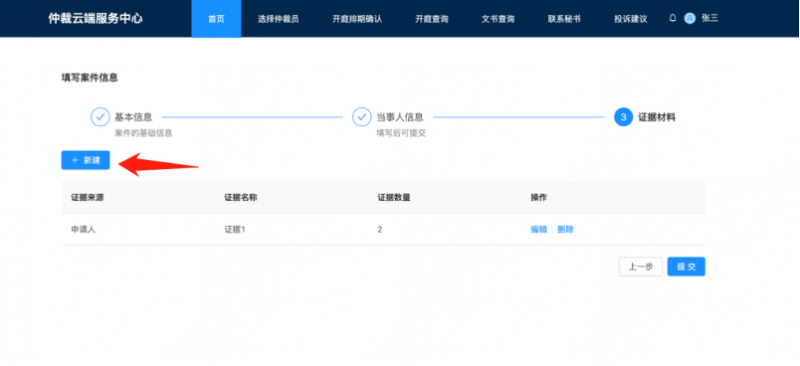Click the 证据材料 step label

(x=657, y=117)
